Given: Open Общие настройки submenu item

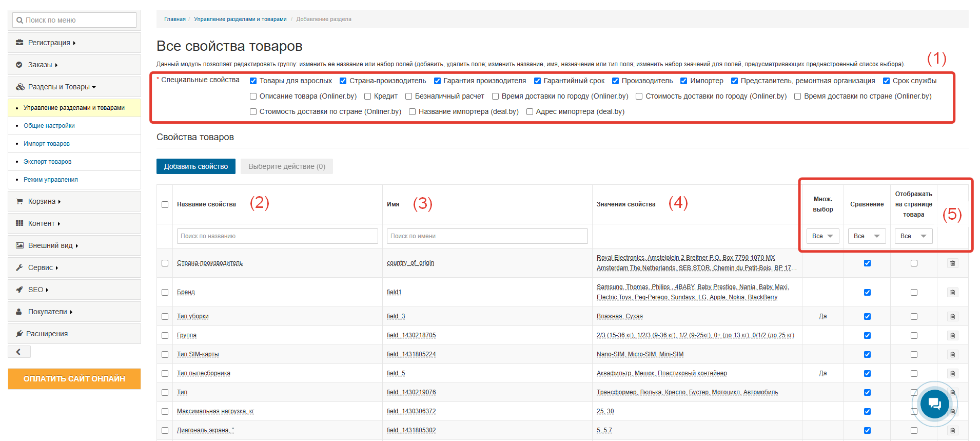Looking at the screenshot, I should (49, 126).
